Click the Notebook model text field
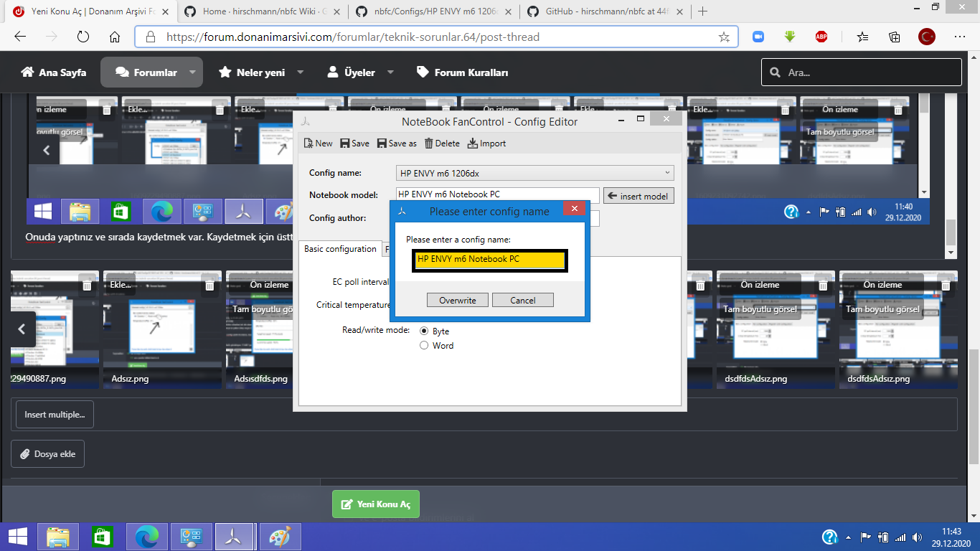The image size is (980, 551). click(497, 195)
